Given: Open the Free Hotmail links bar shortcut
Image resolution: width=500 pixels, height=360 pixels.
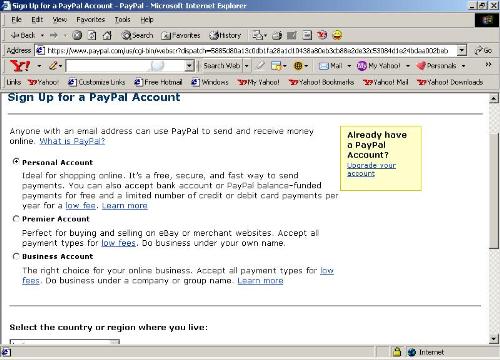Looking at the screenshot, I should pos(158,82).
